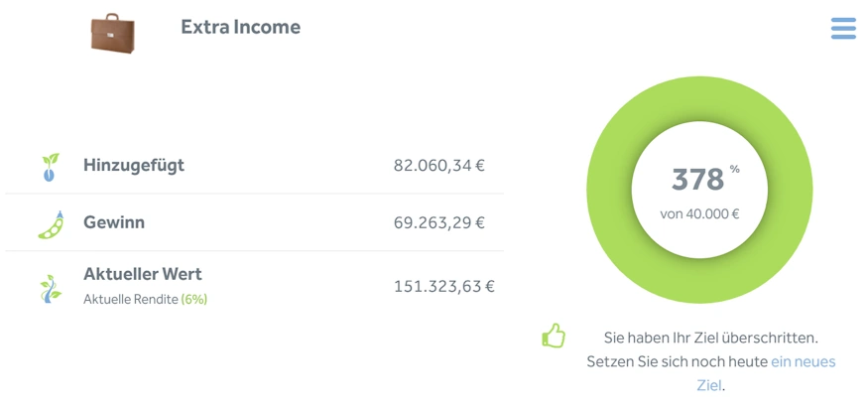
Task: Click the "Sie haben Ihr Ziel überschritten" message
Action: coord(710,338)
